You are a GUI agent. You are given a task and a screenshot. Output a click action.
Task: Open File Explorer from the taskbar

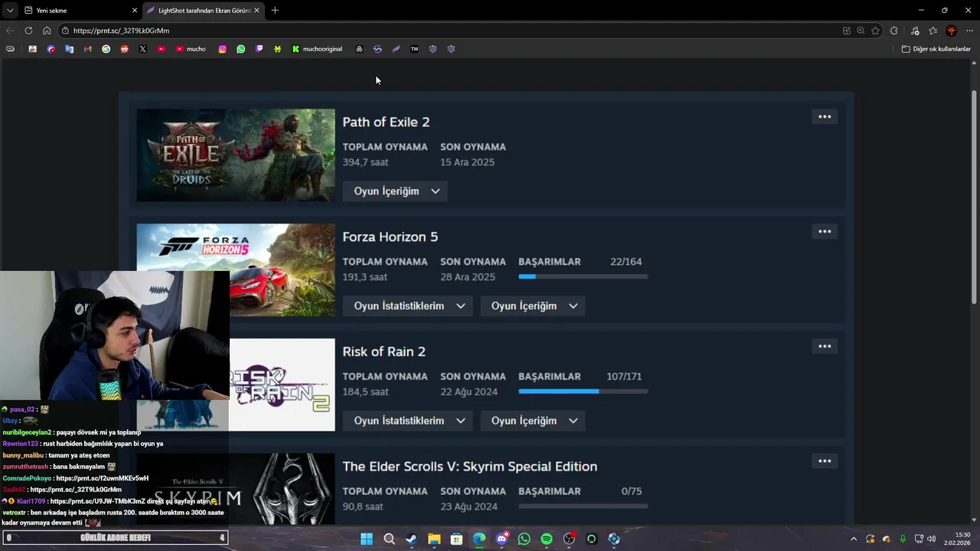pos(434,539)
